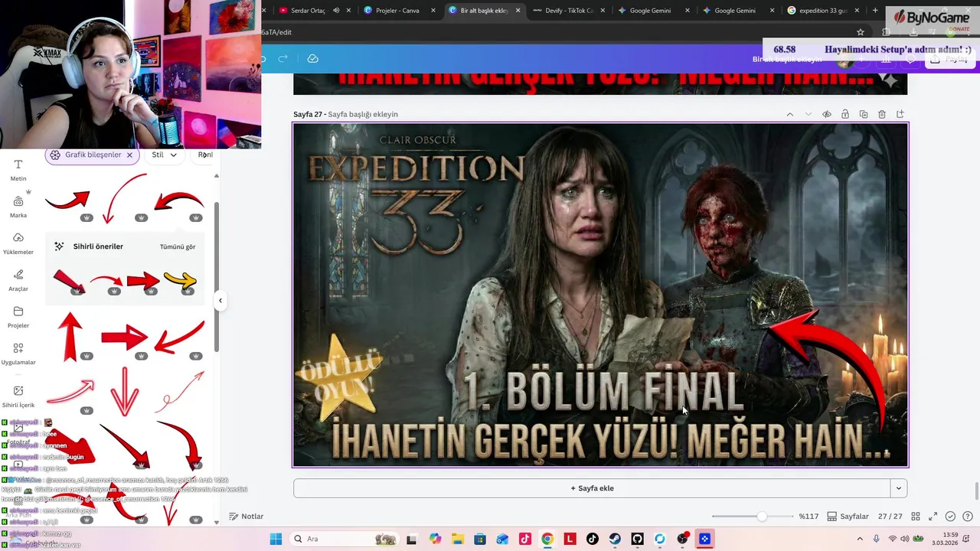Open the volume control in system tray
The image size is (980, 551).
[906, 539]
